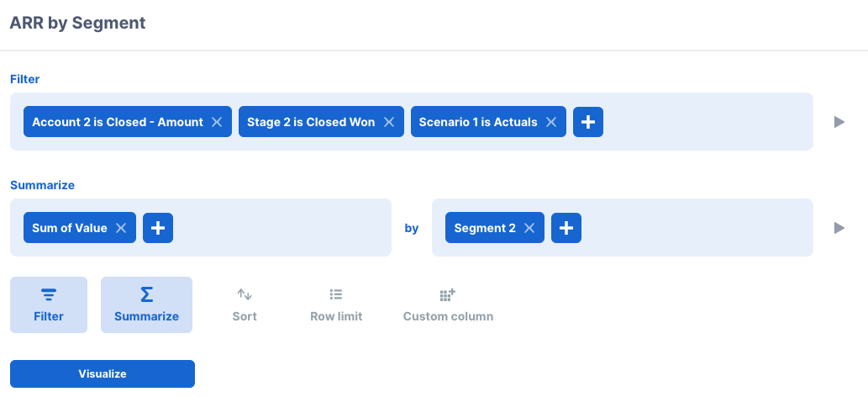Remove the Segment 2 grouping

pos(529,228)
